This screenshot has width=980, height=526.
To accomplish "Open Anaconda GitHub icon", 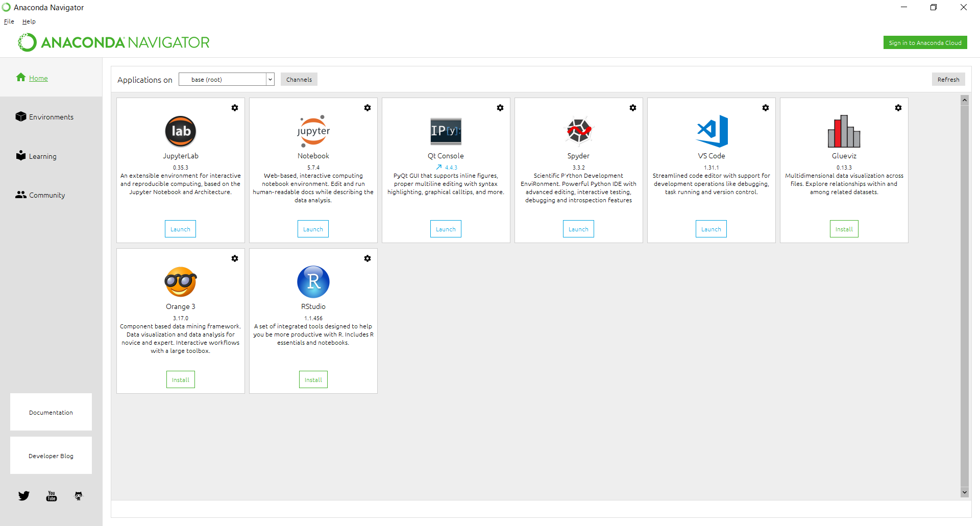I will click(79, 496).
